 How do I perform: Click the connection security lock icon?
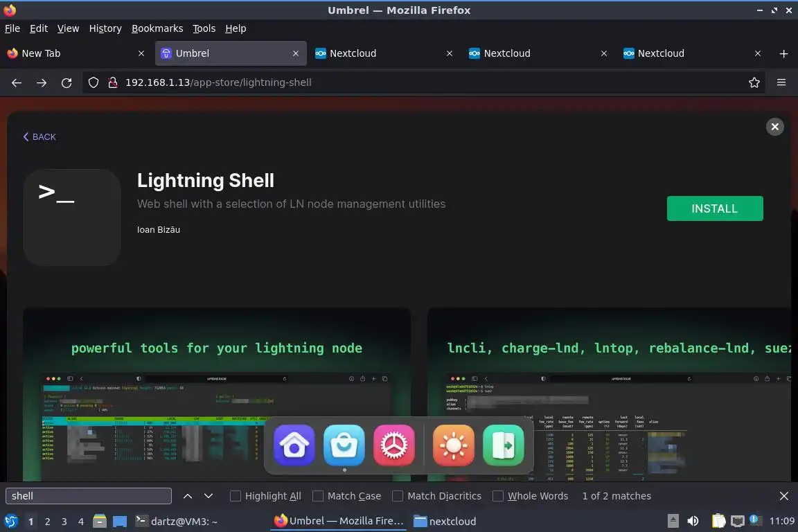[113, 82]
